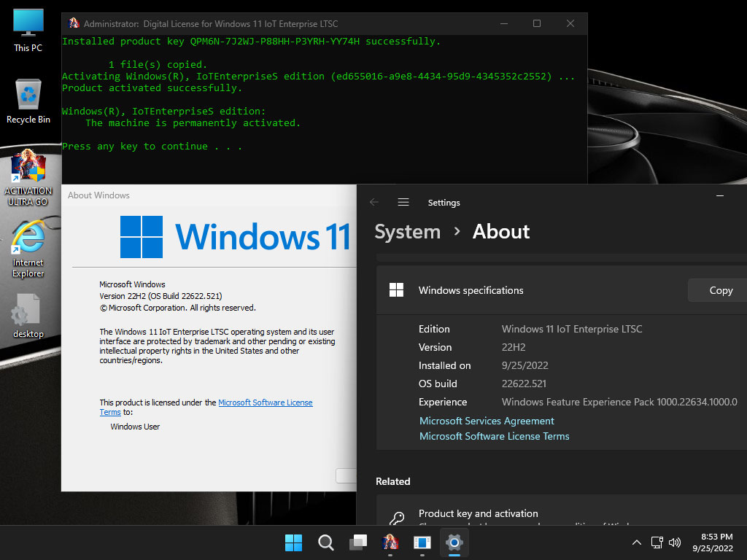Open network status tray icon
This screenshot has width=747, height=560.
[x=657, y=542]
